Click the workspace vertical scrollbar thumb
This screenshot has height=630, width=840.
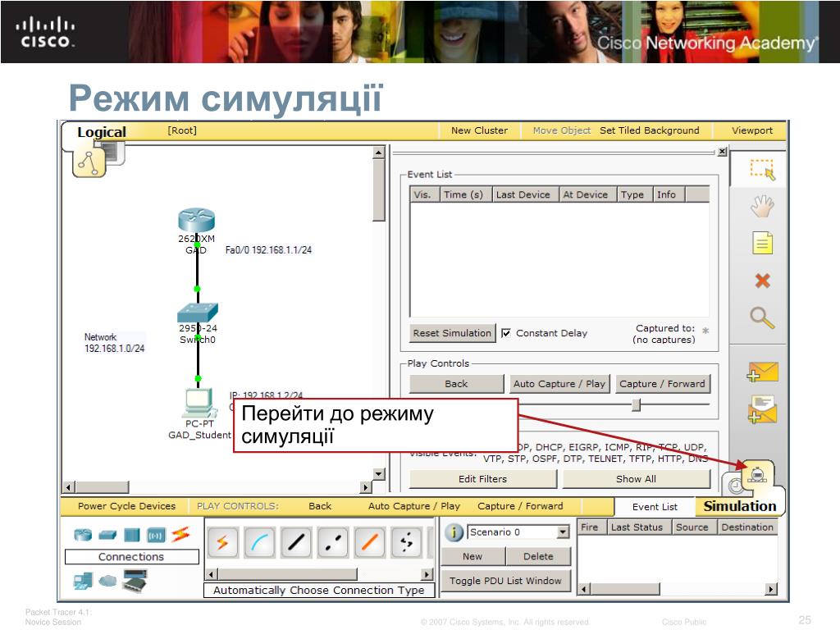pyautogui.click(x=379, y=190)
